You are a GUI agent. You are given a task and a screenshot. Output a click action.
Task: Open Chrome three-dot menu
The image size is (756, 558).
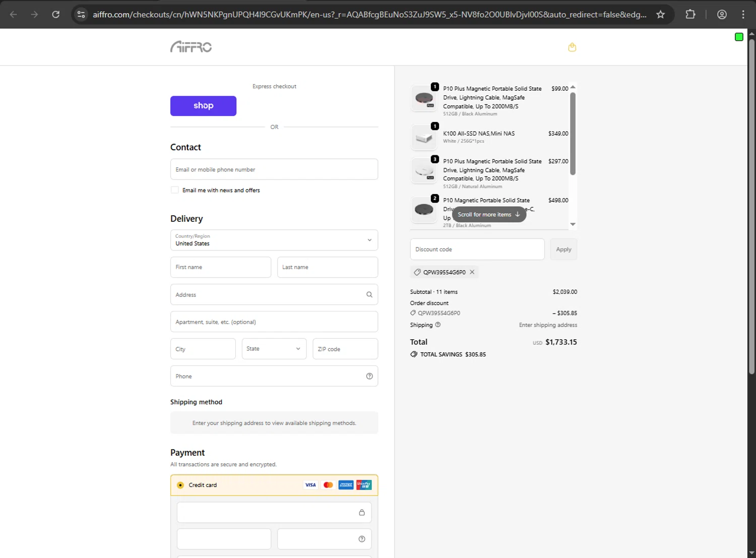(743, 15)
